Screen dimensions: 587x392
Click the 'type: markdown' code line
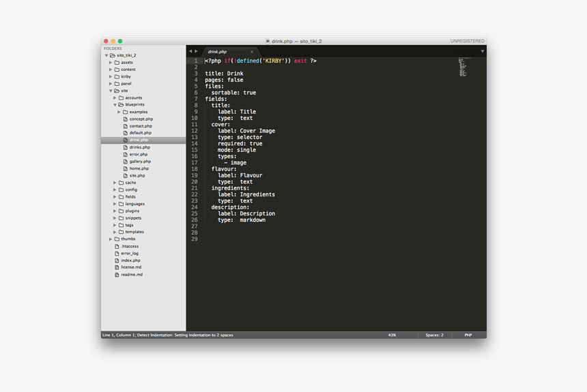point(242,220)
